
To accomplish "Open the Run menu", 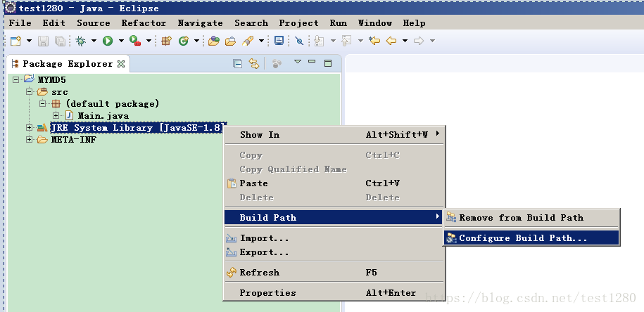I will pos(339,23).
